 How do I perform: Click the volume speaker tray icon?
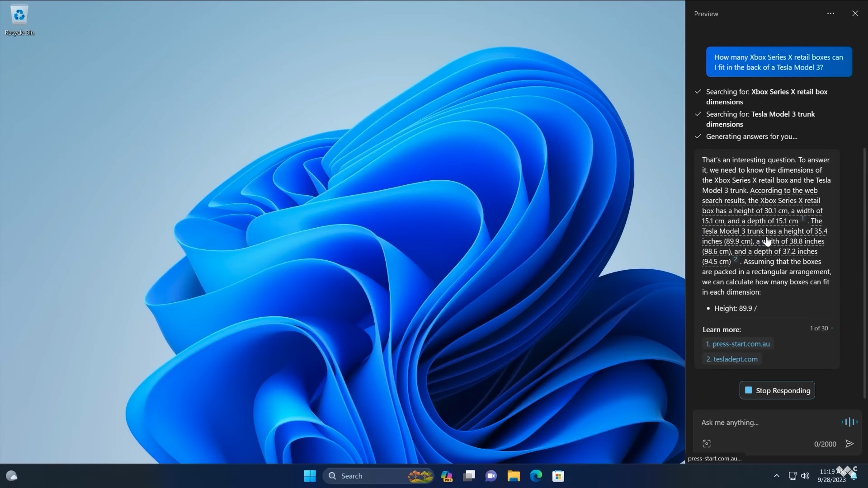tap(805, 476)
